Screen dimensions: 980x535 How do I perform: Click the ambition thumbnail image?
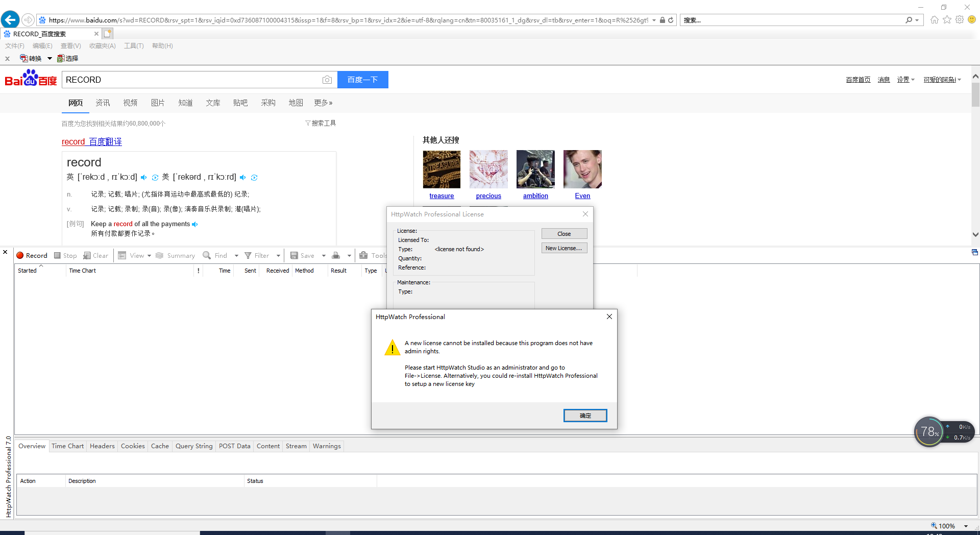535,169
